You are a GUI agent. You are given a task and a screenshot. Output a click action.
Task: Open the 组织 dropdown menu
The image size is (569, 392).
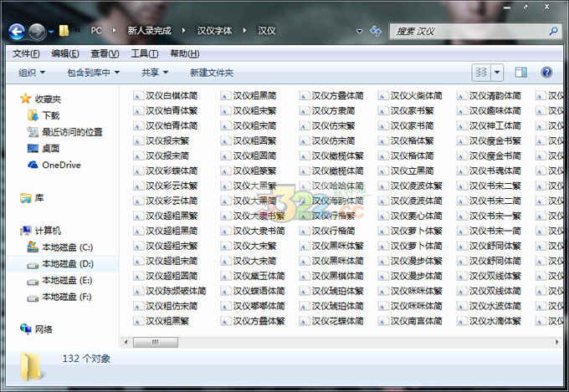32,73
